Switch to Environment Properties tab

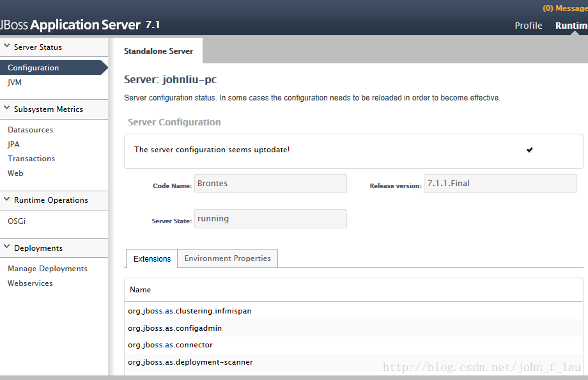(228, 258)
